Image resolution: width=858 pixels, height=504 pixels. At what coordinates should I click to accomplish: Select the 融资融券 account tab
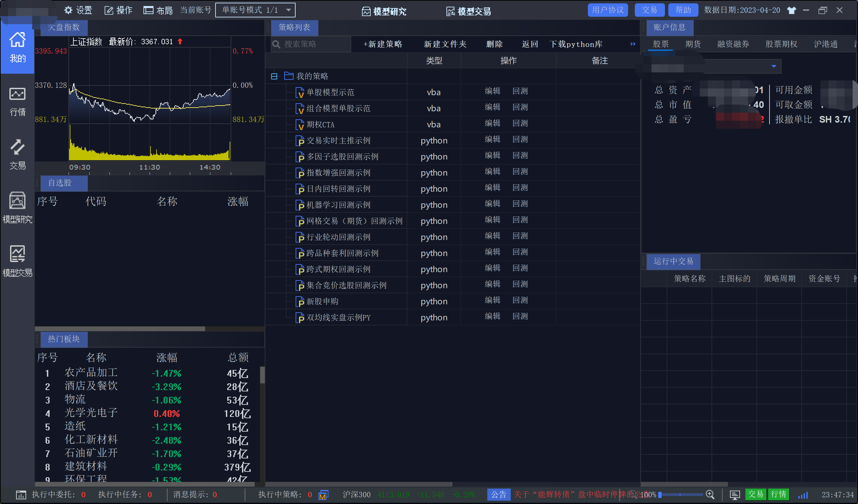point(733,44)
